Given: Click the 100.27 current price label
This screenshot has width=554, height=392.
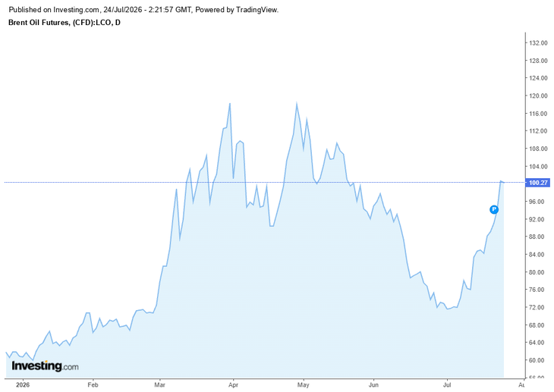Looking at the screenshot, I should (538, 183).
